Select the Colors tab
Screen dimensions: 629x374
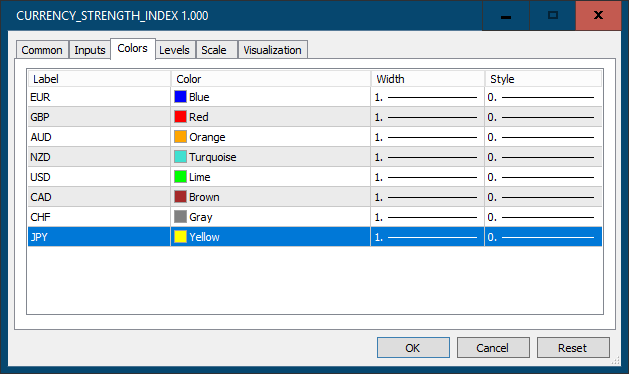(133, 49)
